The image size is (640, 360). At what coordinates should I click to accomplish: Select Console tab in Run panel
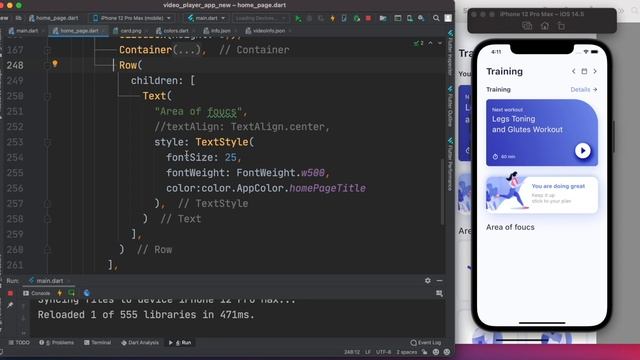click(x=37, y=293)
